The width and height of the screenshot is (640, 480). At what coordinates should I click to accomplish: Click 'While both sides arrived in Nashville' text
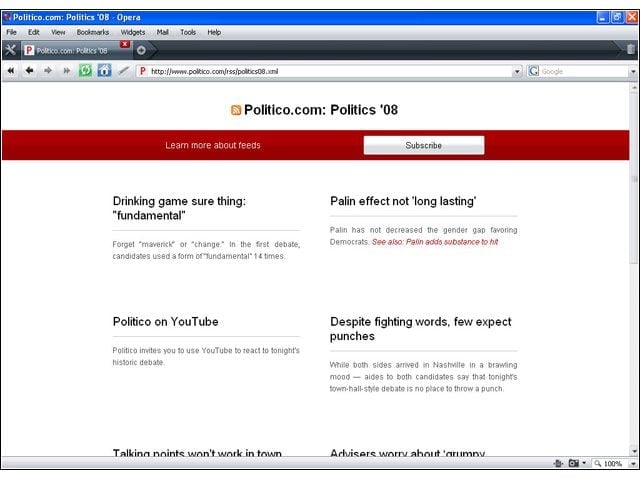[x=423, y=377]
